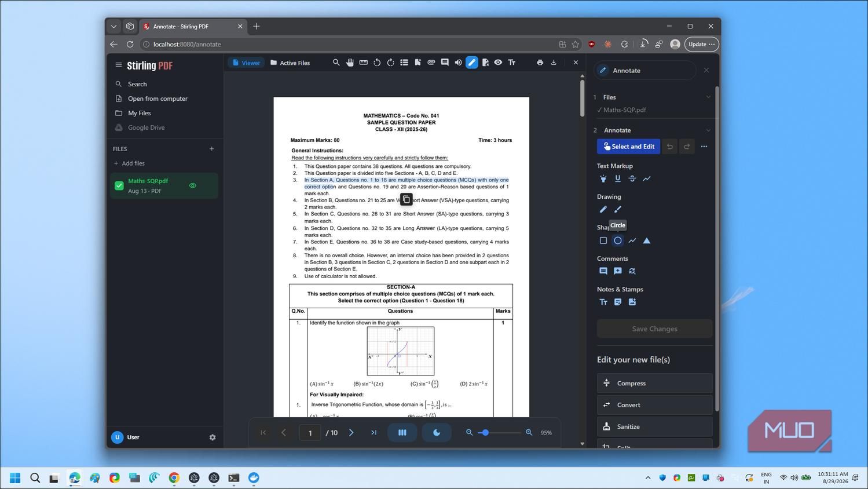Select the text note tool under Notes & Stamps

click(603, 302)
